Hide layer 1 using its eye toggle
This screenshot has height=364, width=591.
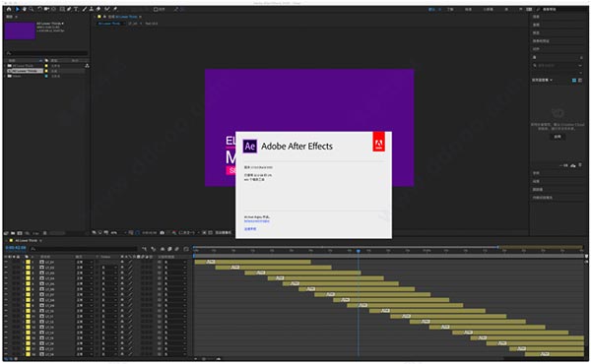tap(6, 262)
